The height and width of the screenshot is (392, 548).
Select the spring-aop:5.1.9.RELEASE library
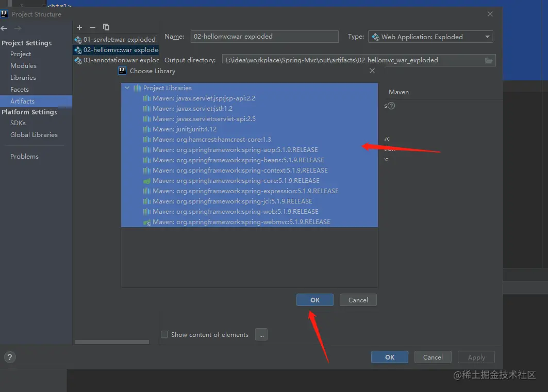pyautogui.click(x=250, y=150)
